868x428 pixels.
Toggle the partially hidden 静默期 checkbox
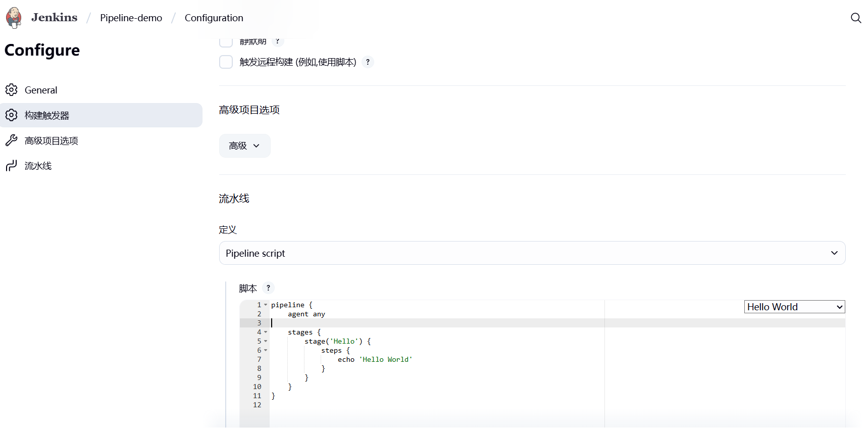[x=226, y=42]
